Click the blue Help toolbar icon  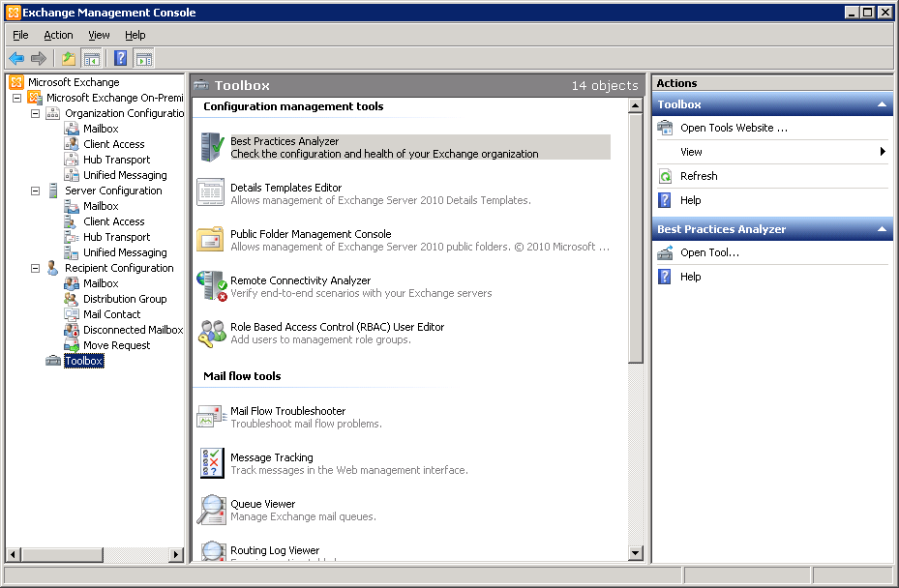point(120,58)
